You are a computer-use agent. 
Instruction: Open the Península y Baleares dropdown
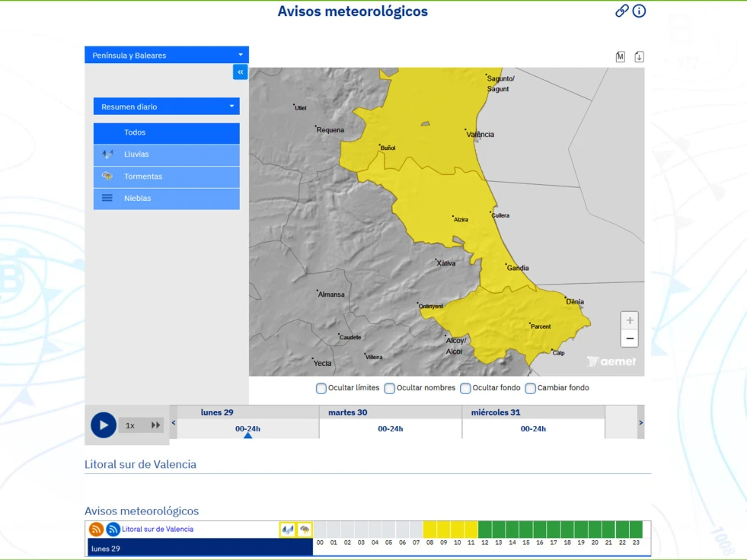pos(166,54)
